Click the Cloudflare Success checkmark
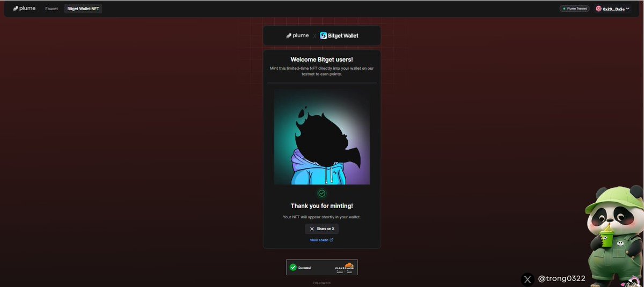This screenshot has width=644, height=287. tap(293, 267)
